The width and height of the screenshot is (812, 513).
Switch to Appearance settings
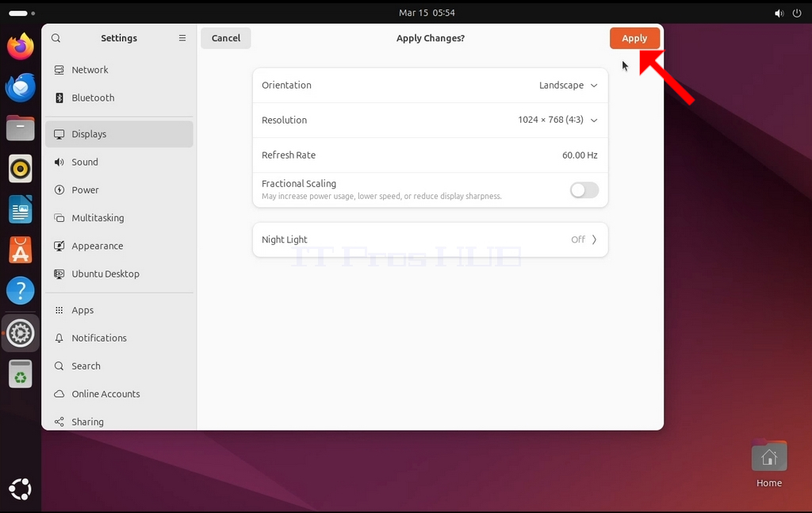119,246
